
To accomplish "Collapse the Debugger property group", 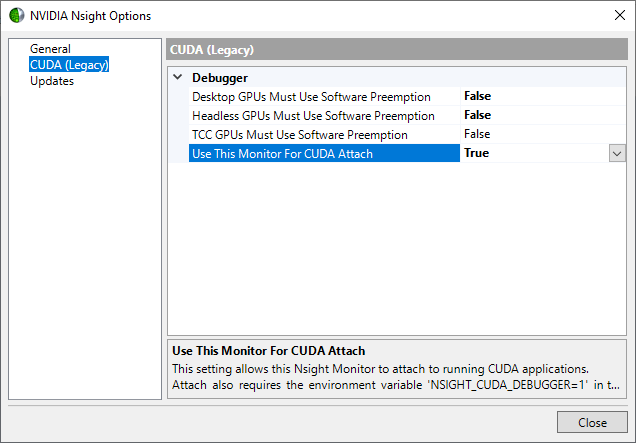I will [x=178, y=77].
